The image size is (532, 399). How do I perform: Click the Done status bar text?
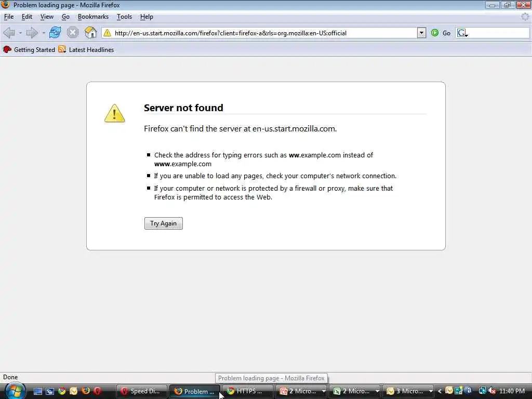[x=10, y=377]
